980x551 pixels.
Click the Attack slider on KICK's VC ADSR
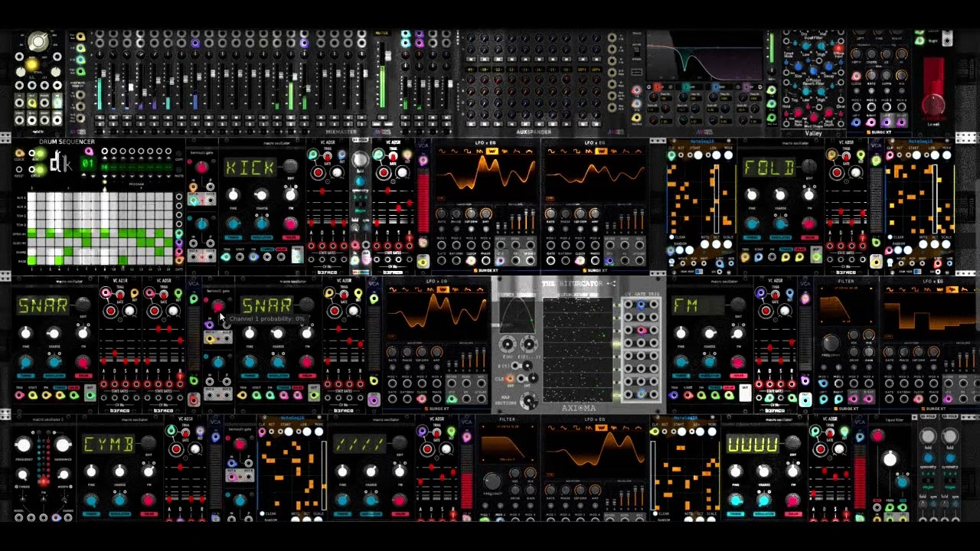tap(312, 223)
